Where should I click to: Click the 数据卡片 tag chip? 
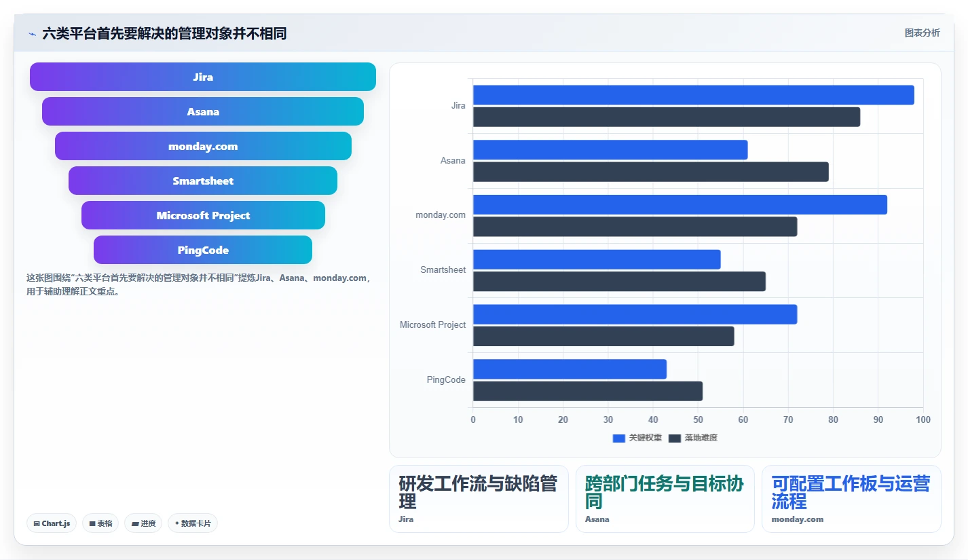point(193,523)
